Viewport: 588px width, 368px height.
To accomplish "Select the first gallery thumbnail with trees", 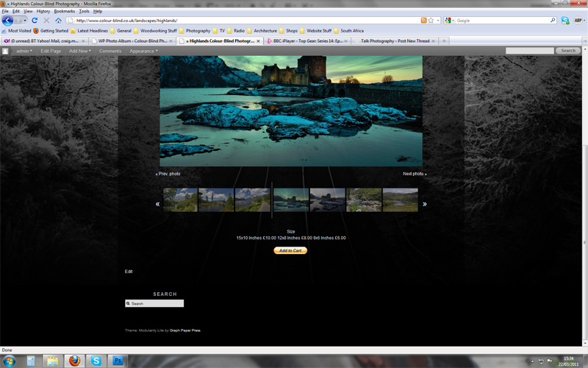I will [x=180, y=200].
